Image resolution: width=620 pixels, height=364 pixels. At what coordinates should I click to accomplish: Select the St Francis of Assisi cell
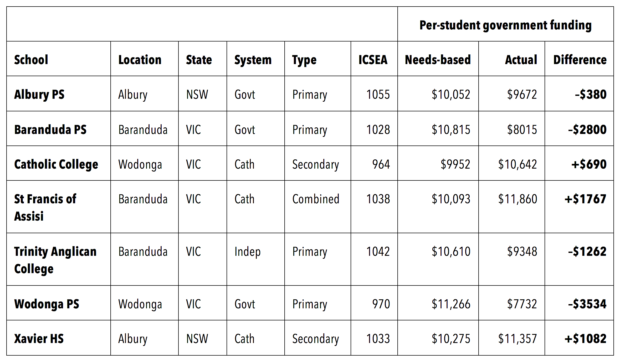click(x=45, y=207)
